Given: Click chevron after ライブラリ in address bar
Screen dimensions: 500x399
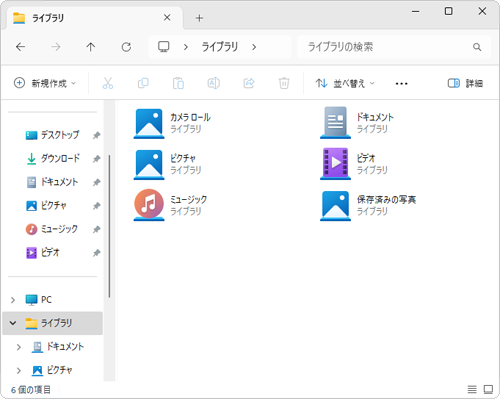Looking at the screenshot, I should [x=254, y=47].
